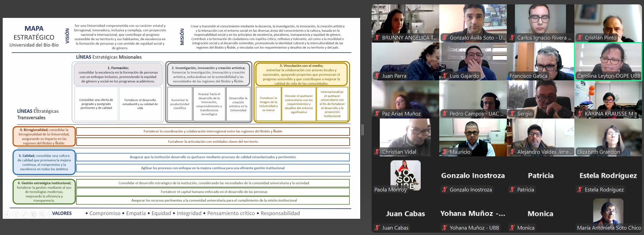
Task: Click the muted mic icon on Gonzalo Ávila Soto's tile
Action: [x=445, y=38]
